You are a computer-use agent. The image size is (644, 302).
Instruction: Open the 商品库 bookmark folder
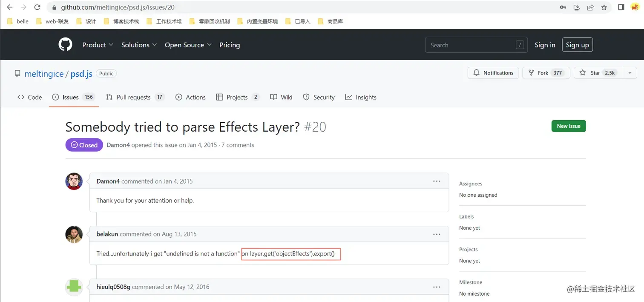331,21
